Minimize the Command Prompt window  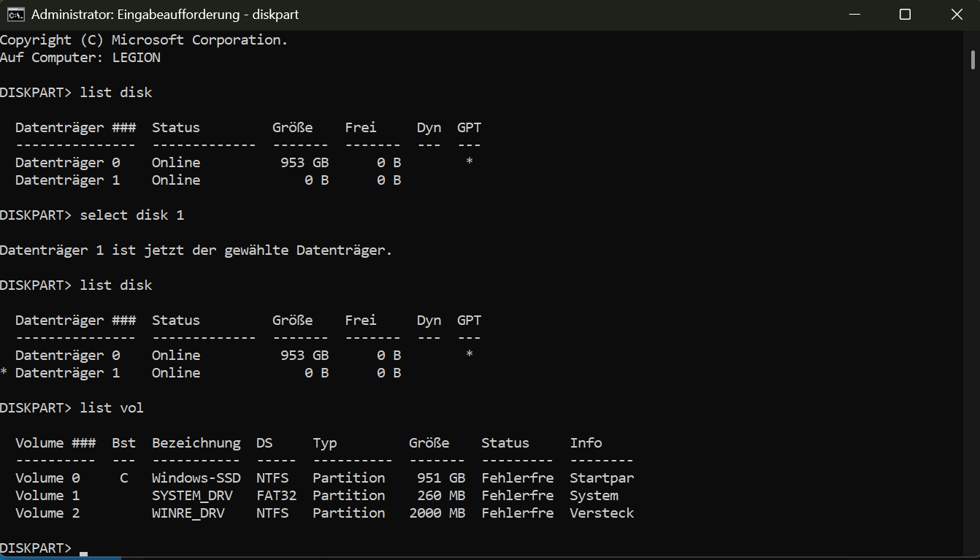(x=854, y=14)
